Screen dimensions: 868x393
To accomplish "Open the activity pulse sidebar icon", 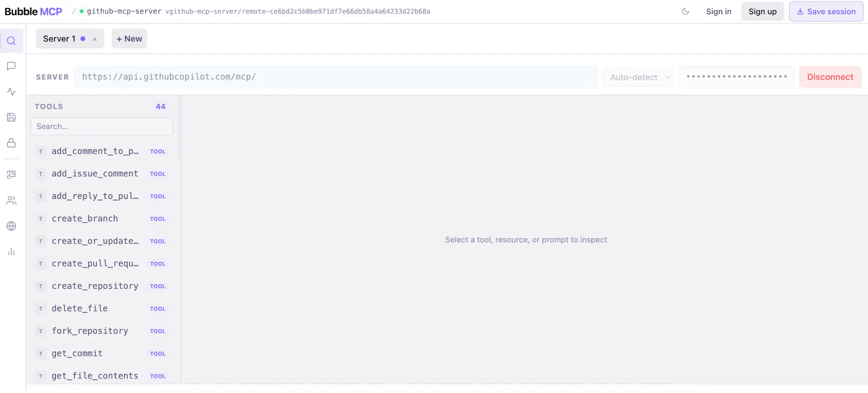I will 11,92.
